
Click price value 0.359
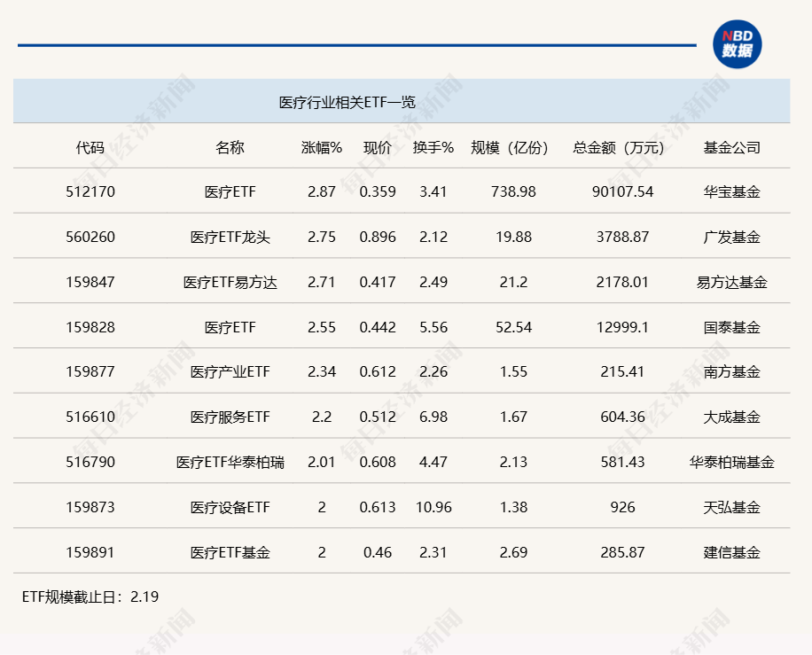(378, 191)
